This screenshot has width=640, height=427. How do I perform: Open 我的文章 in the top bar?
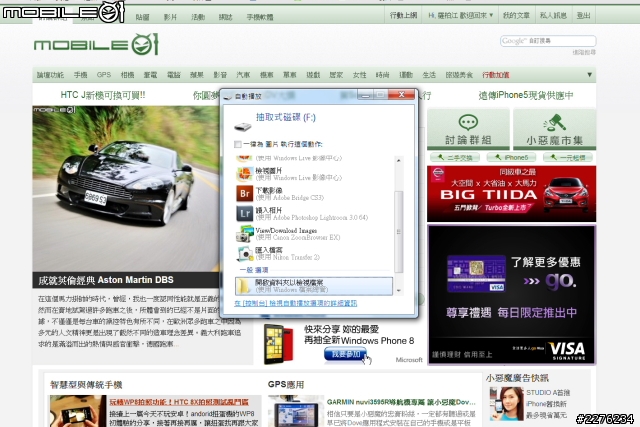[x=516, y=15]
